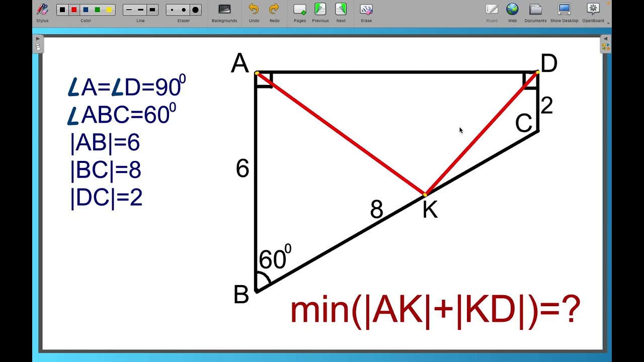Choose the thin line width
Screen dimensions: 644x362
[x=129, y=10]
